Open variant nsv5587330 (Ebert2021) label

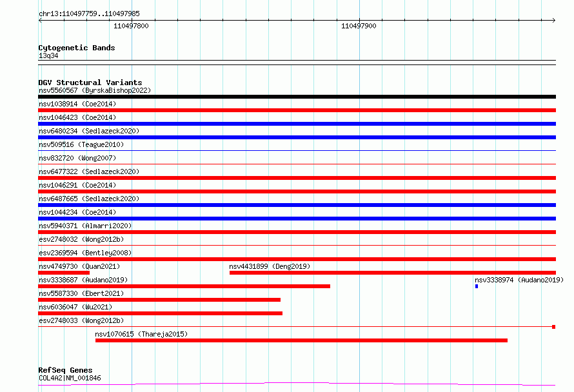click(x=81, y=293)
